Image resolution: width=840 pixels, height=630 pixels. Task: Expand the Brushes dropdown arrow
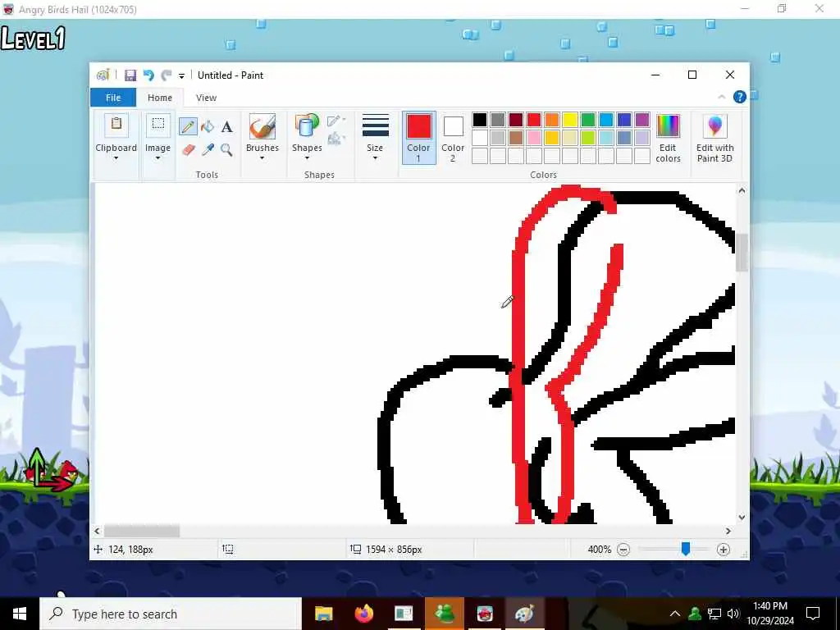262,158
